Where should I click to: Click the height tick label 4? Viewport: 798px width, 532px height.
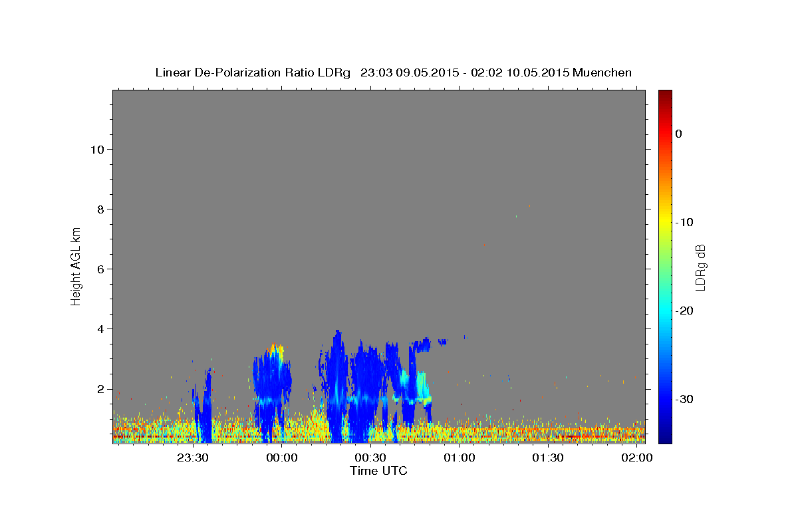click(100, 329)
